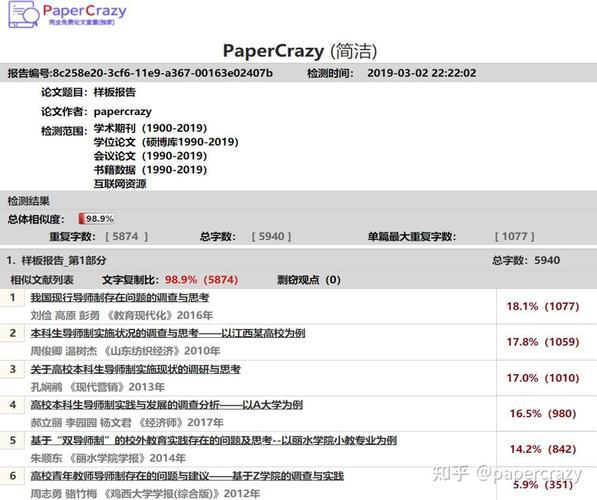Open paper '高校本科生导师制实践与发展的调查分析——以A大学为例'
Image resolution: width=597 pixels, height=500 pixels.
coord(167,405)
